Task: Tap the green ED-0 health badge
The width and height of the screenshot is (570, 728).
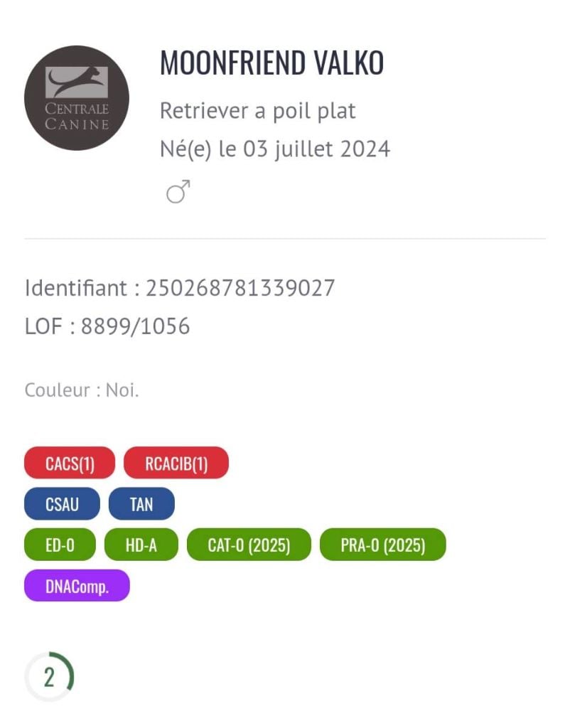Action: (60, 545)
